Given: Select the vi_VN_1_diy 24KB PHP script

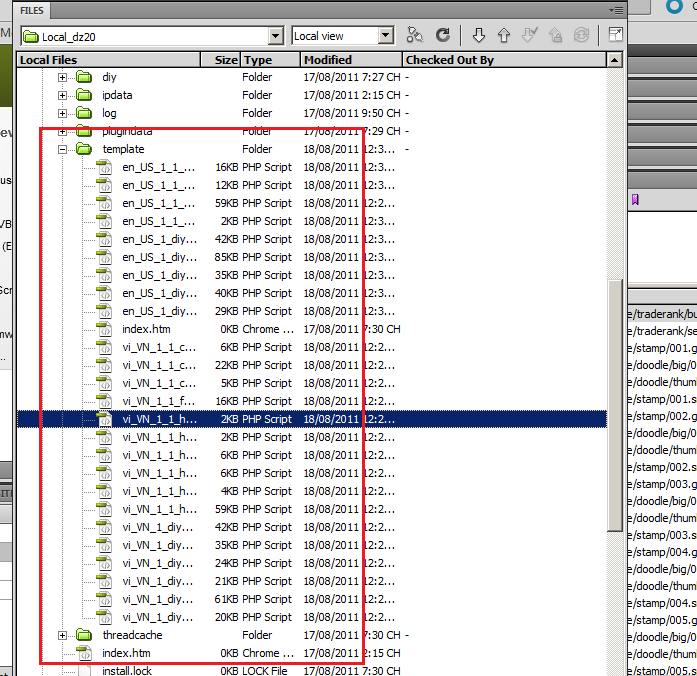Looking at the screenshot, I should tap(158, 563).
